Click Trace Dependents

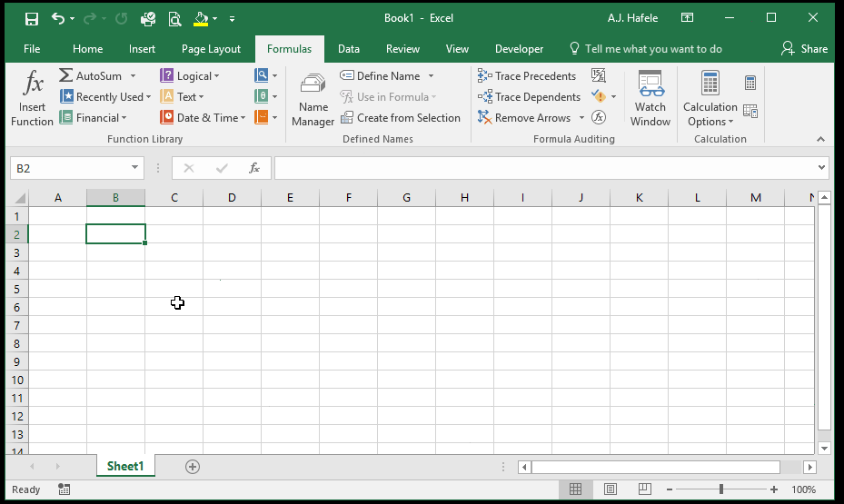(529, 97)
